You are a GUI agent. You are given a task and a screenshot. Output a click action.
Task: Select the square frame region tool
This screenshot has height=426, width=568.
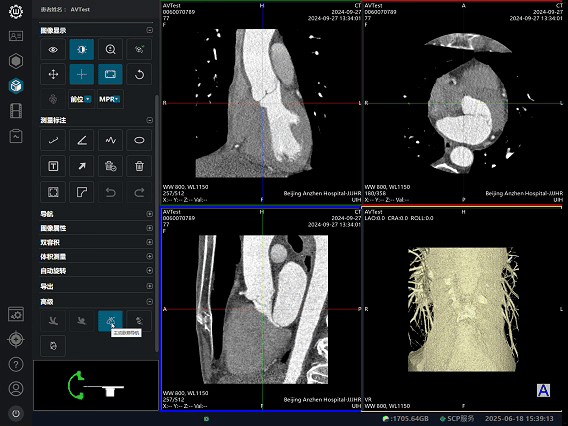[53, 192]
